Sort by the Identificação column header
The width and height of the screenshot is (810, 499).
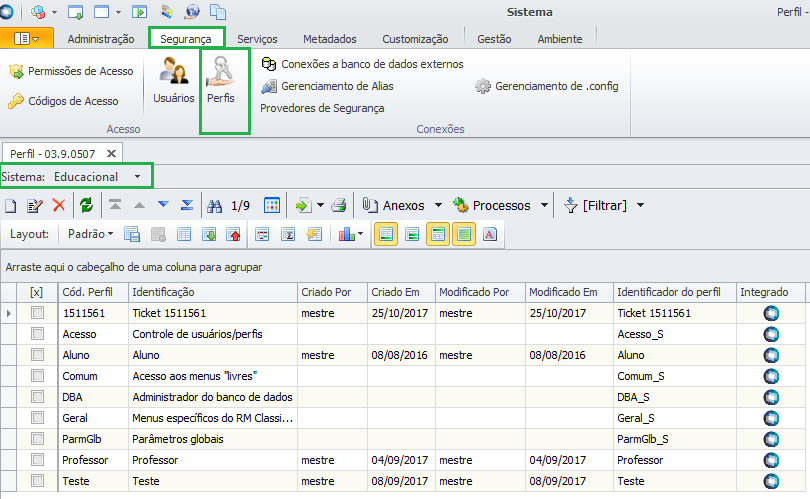pyautogui.click(x=213, y=292)
